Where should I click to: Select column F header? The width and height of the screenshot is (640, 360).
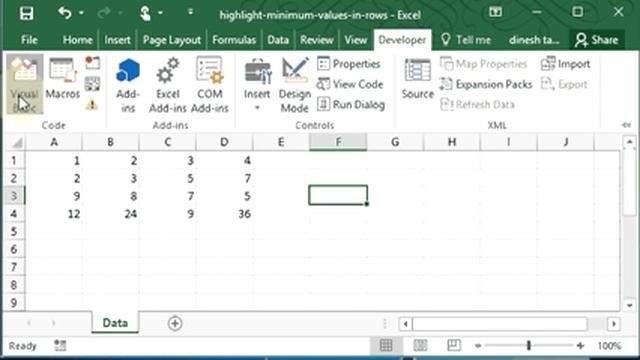tap(338, 142)
